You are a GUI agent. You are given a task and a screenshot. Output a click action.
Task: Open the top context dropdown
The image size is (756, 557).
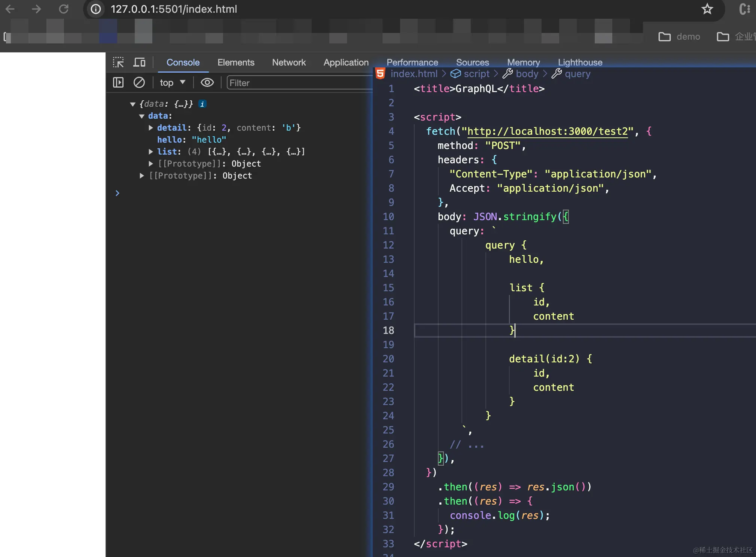pos(173,82)
